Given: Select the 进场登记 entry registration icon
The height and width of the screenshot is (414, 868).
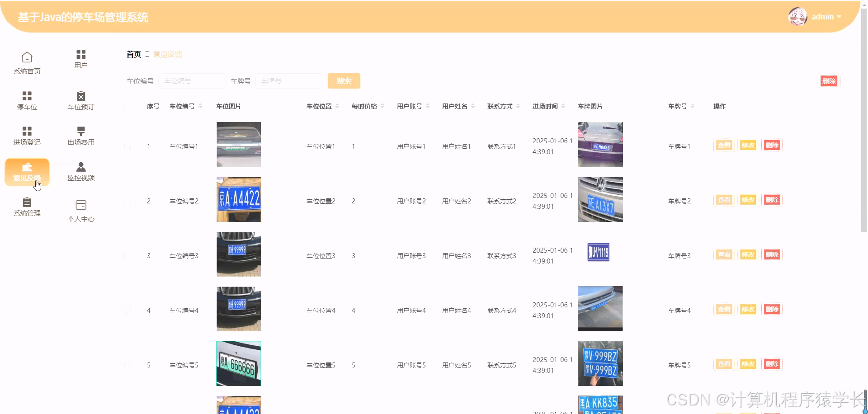Looking at the screenshot, I should (x=27, y=134).
